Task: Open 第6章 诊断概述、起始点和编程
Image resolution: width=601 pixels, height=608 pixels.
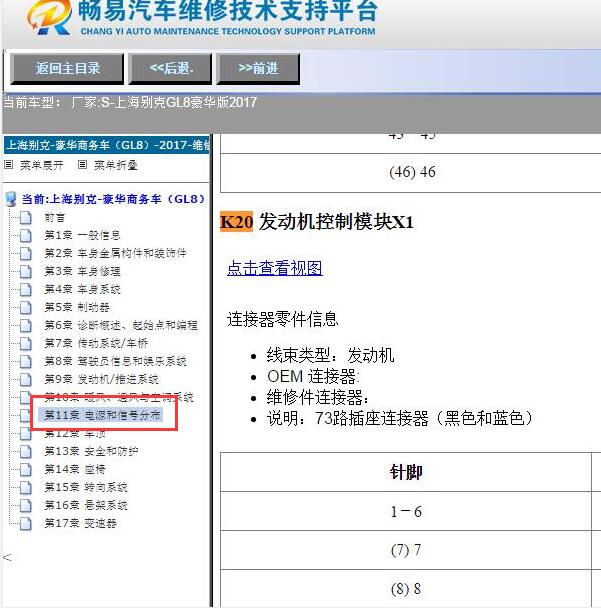Action: click(x=121, y=325)
